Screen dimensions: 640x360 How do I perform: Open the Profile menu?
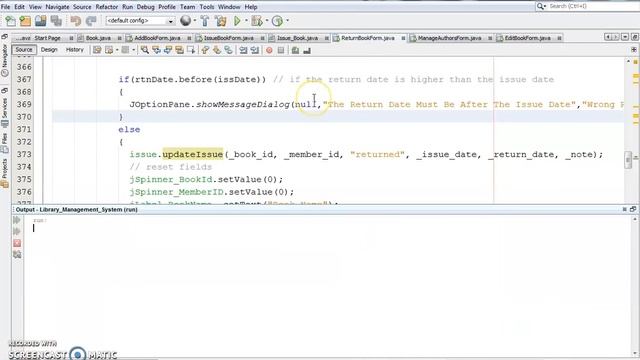pos(167,7)
